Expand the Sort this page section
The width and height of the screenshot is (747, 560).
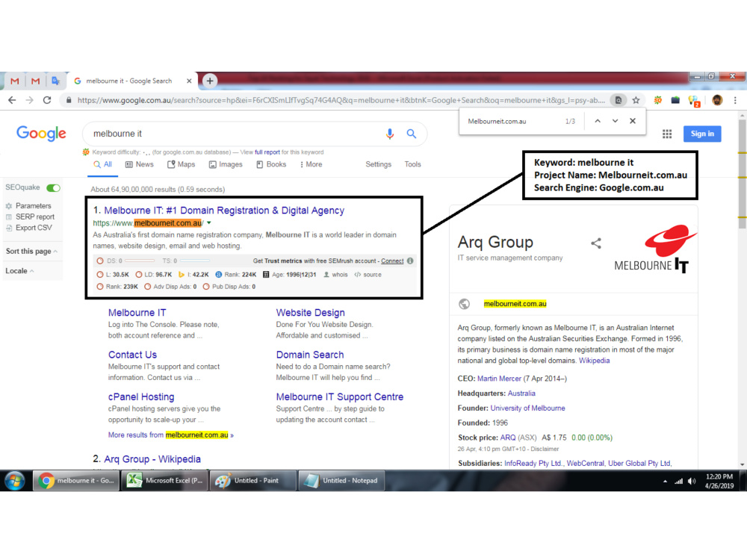31,251
